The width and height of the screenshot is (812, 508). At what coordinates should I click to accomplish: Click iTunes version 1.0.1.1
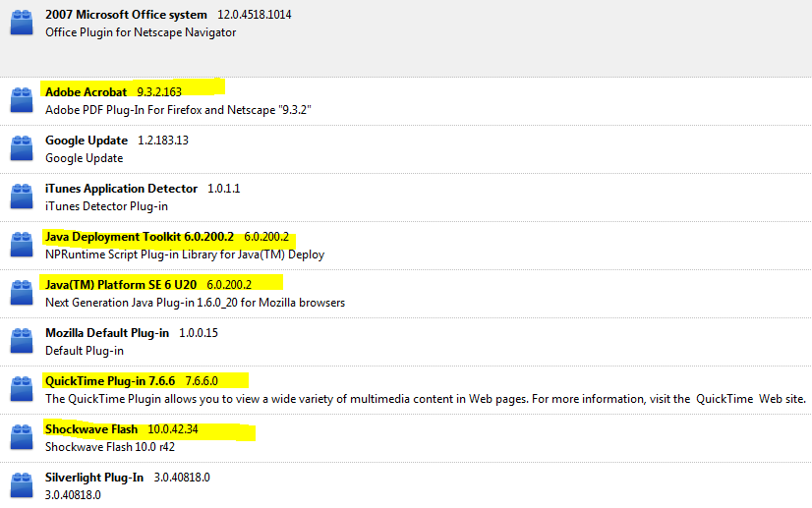pos(224,189)
